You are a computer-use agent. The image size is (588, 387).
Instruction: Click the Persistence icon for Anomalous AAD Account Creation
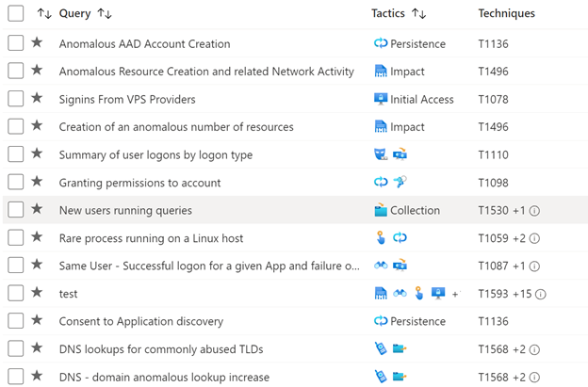pyautogui.click(x=381, y=43)
